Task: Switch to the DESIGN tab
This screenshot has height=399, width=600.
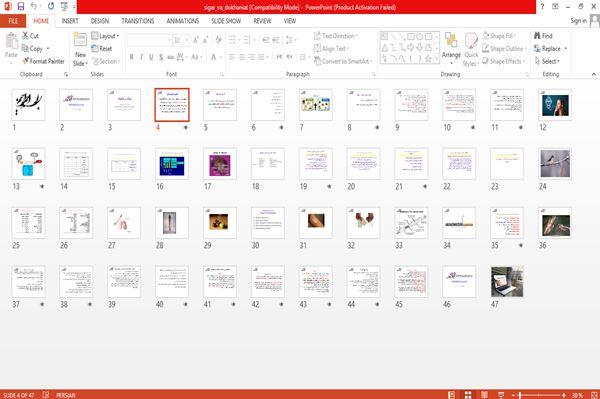Action: click(x=100, y=21)
